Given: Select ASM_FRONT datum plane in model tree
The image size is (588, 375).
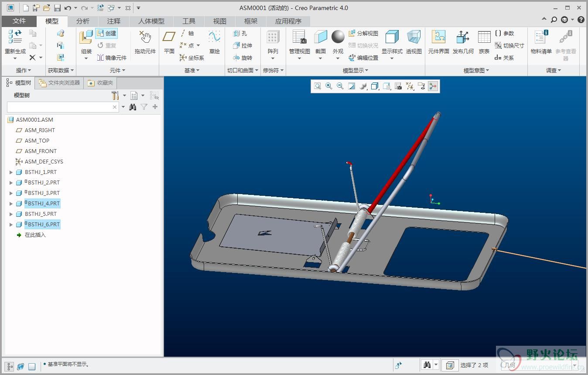Looking at the screenshot, I should coord(41,151).
